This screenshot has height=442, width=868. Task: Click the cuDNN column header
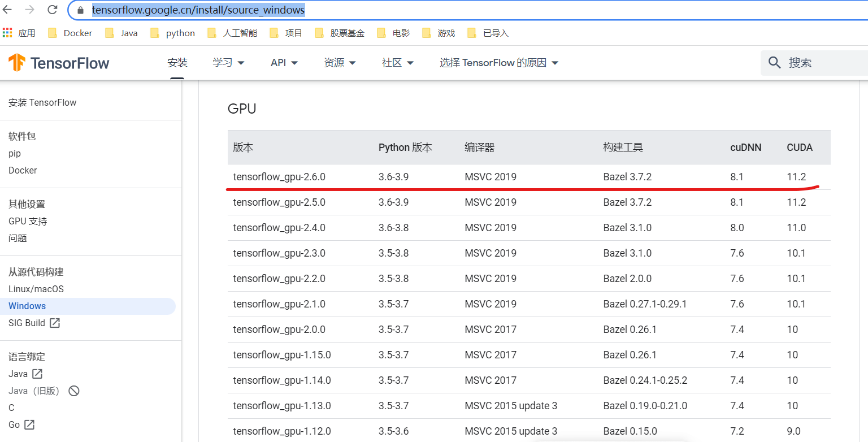(746, 148)
